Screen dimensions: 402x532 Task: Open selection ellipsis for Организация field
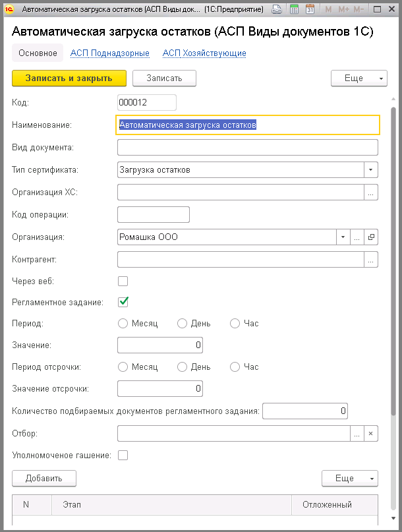click(357, 237)
